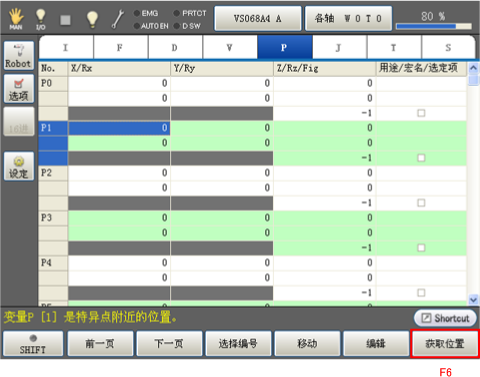Toggle the SHIFT key button

(x=33, y=343)
